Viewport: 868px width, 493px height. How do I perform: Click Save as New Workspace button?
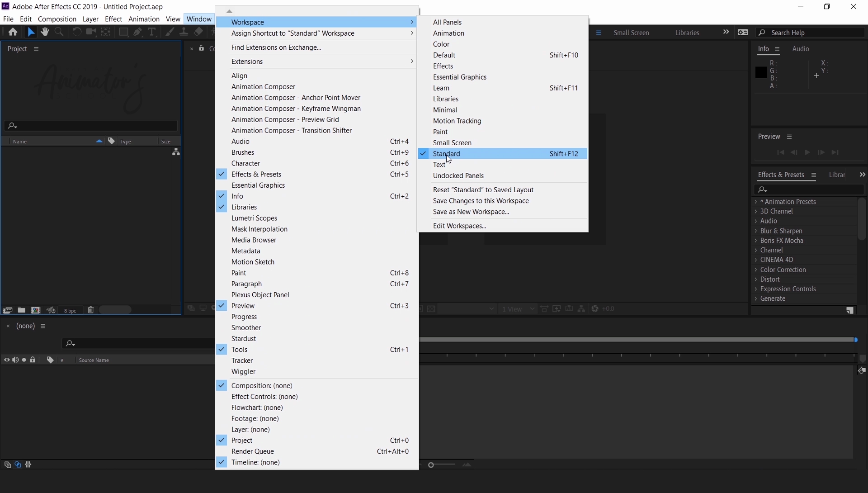[471, 211]
